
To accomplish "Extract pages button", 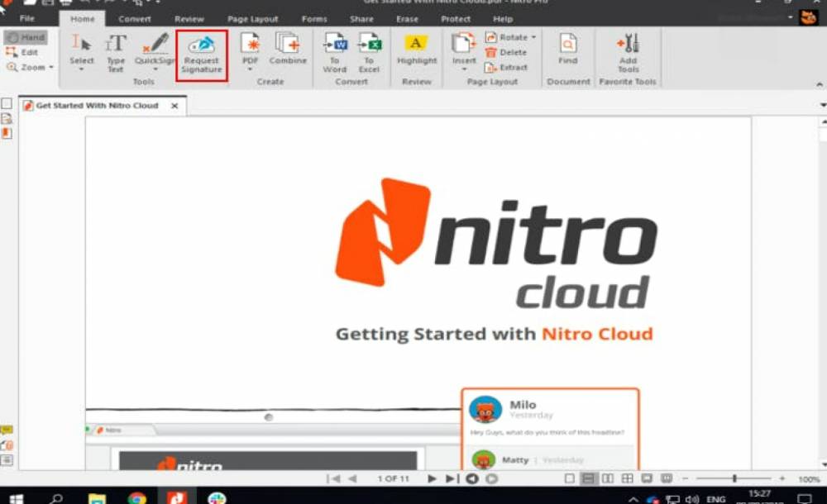I will coord(506,68).
